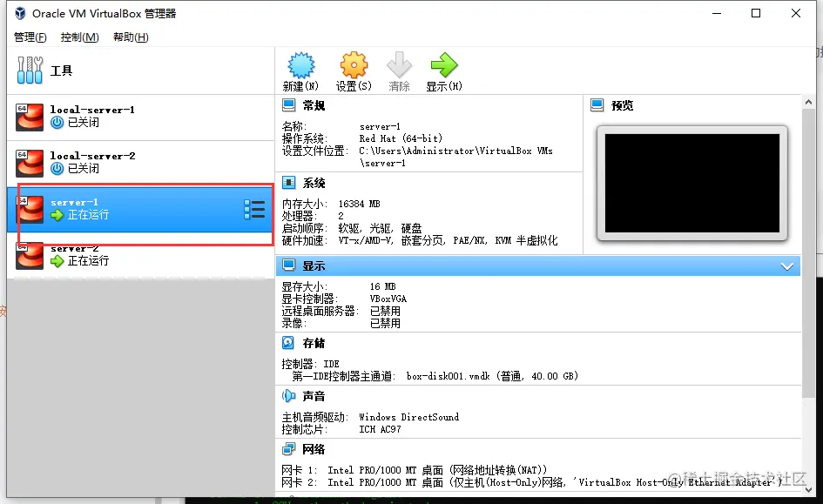Open the 存储 storage settings link
Image resolution: width=823 pixels, height=504 pixels.
pyautogui.click(x=314, y=344)
